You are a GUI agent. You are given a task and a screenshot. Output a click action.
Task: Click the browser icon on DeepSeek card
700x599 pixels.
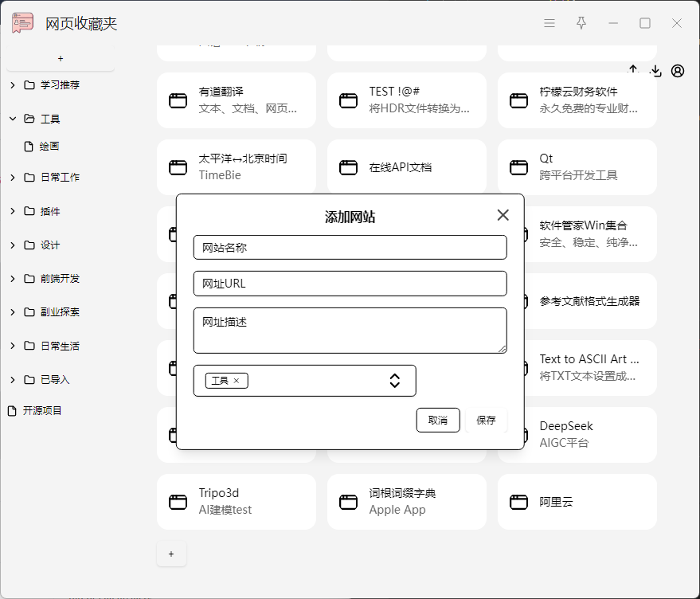coord(518,435)
